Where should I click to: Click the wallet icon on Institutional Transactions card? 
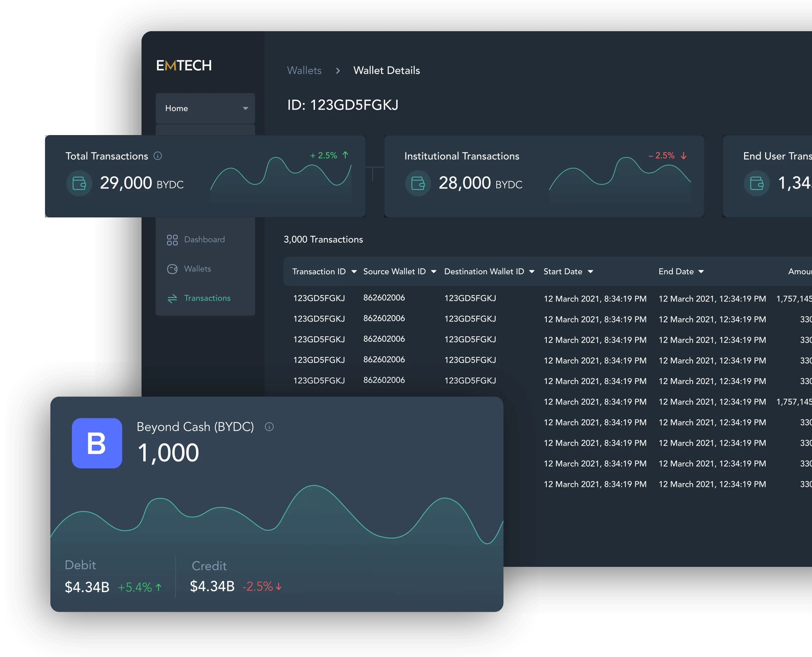click(x=418, y=183)
